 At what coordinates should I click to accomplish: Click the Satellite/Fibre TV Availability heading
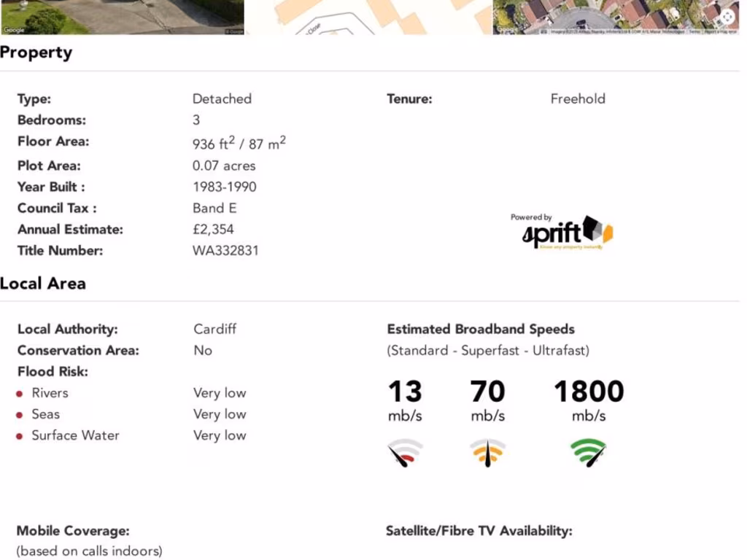click(x=479, y=531)
